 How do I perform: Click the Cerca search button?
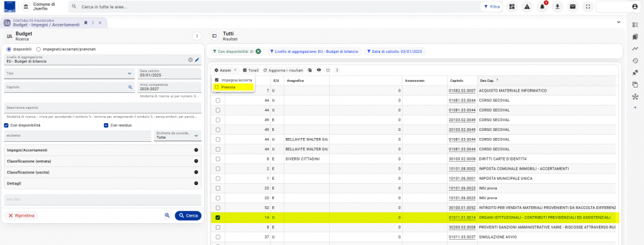(x=188, y=215)
